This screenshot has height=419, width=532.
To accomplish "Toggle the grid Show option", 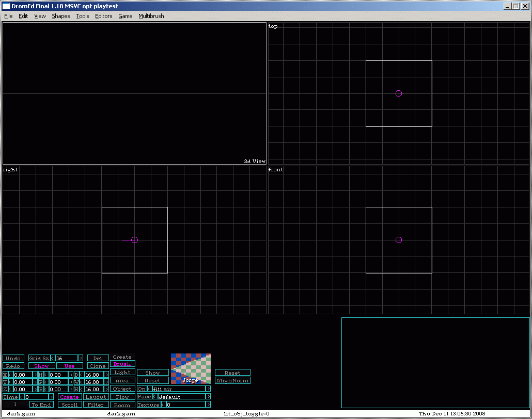I will coord(41,366).
